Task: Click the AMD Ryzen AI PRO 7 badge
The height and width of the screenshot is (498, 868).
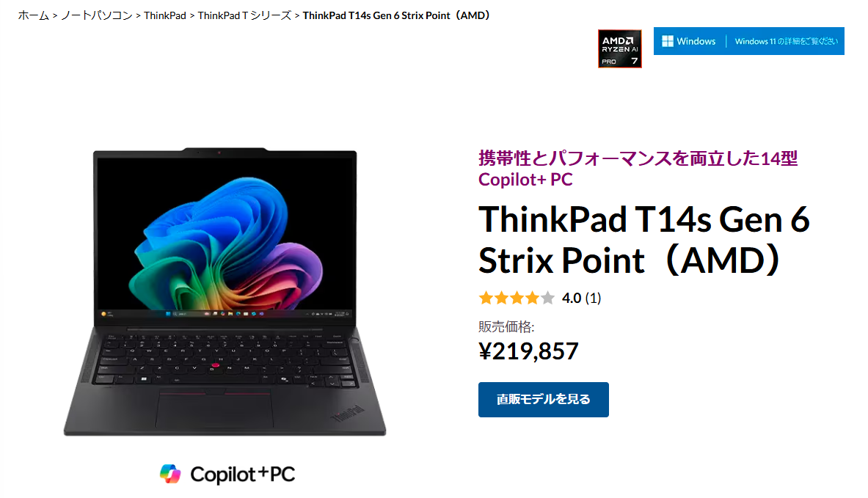Action: coord(619,48)
